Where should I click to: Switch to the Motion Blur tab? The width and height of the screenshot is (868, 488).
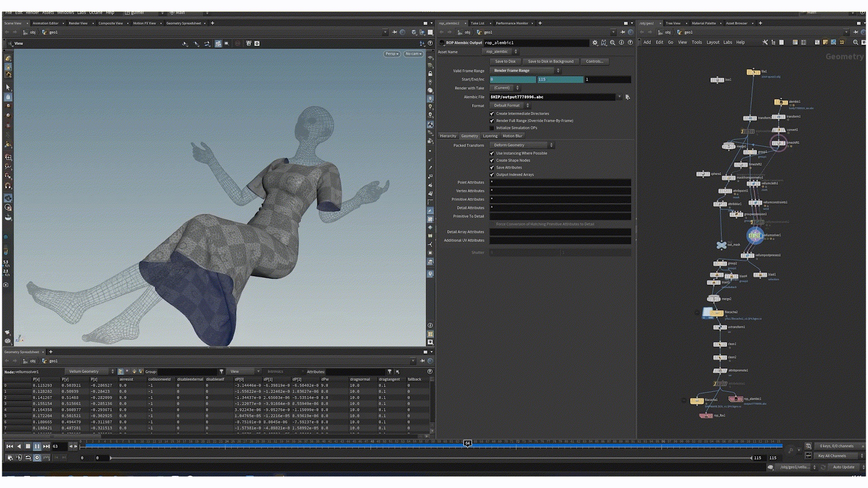coord(512,136)
